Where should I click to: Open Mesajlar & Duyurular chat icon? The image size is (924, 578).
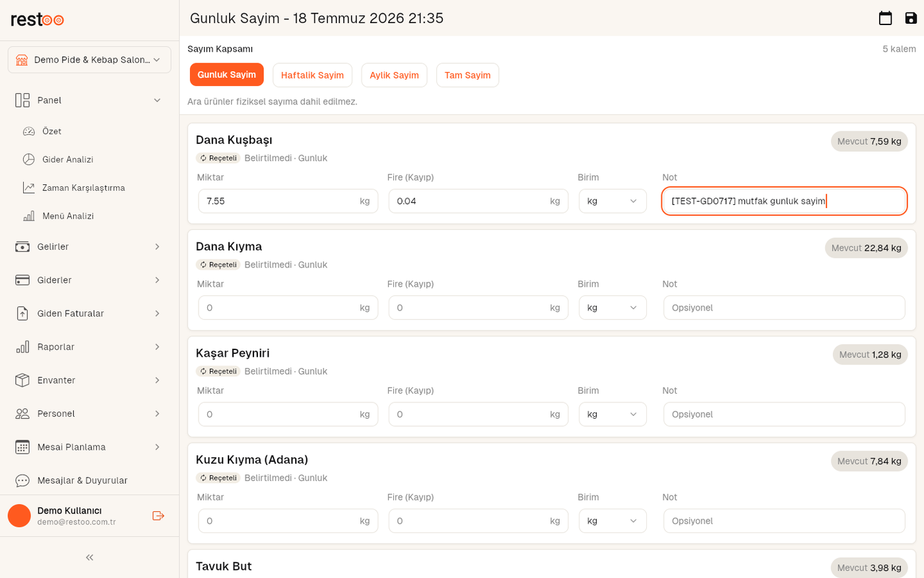tap(22, 480)
